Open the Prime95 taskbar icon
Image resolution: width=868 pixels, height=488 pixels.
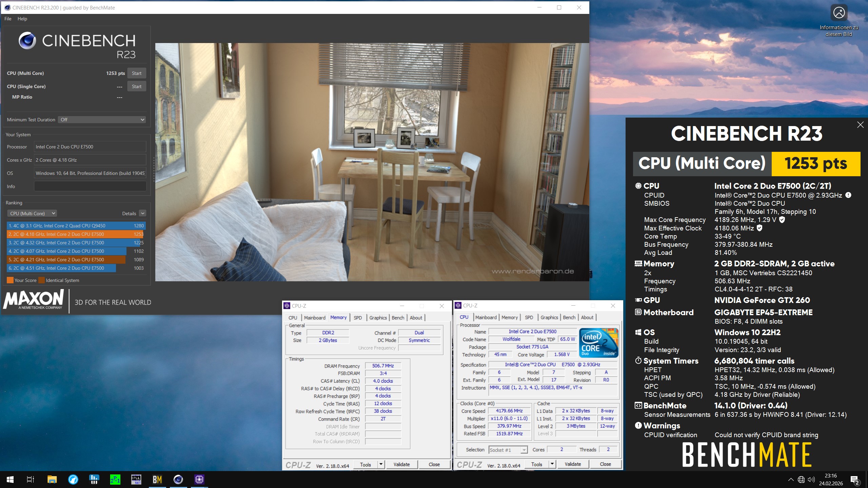[x=115, y=480]
